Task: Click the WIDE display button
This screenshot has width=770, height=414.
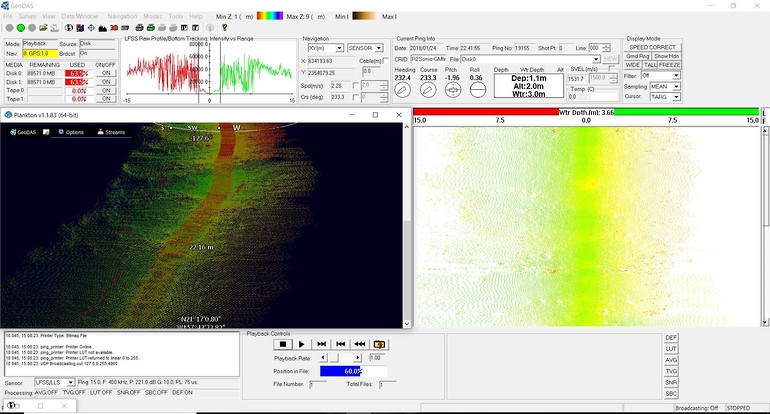Action: click(632, 65)
